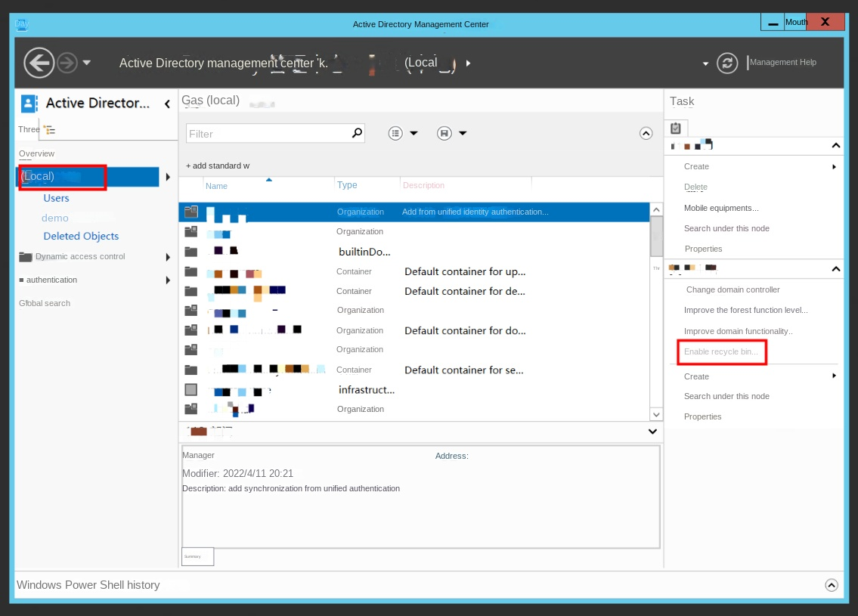This screenshot has height=616, width=858.
Task: Open the demo node
Action: 55,218
